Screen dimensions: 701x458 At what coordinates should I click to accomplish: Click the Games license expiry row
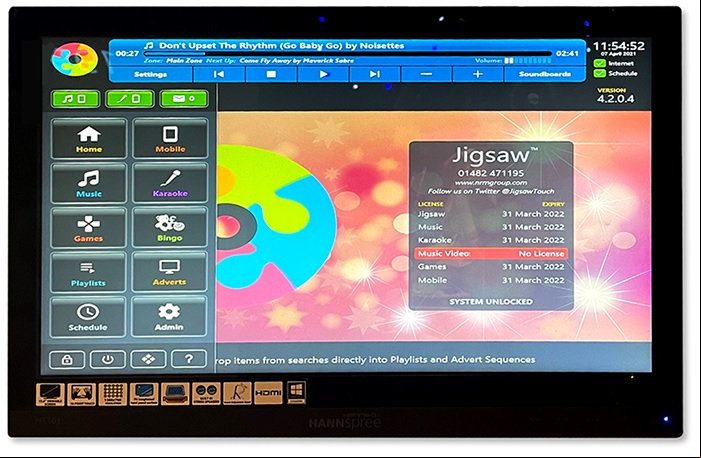point(491,267)
